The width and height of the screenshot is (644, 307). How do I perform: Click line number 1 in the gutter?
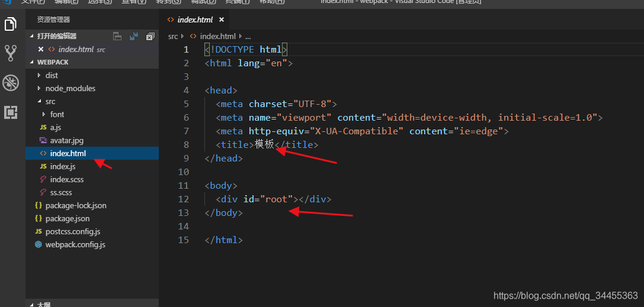tap(186, 50)
